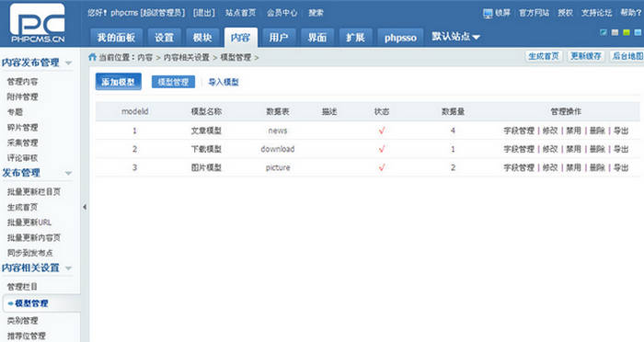Open 批量更新URL in the sidebar
The width and height of the screenshot is (644, 342).
[x=29, y=222]
